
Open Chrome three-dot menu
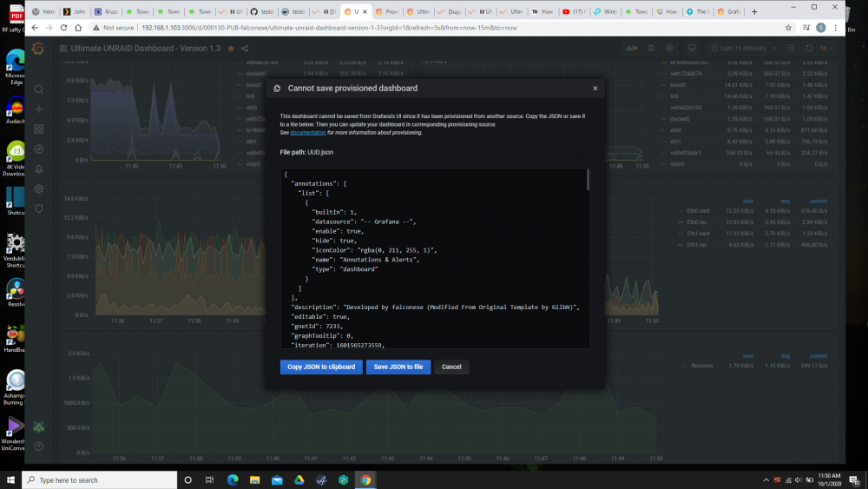[836, 28]
